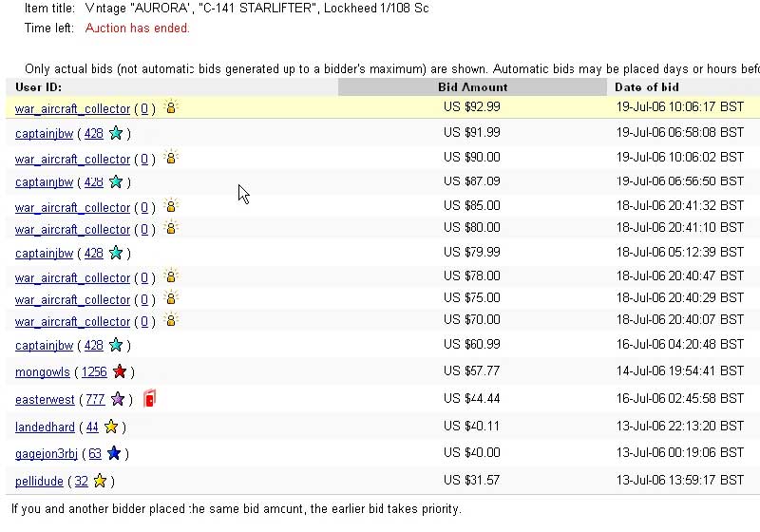This screenshot has height=532, width=760.
Task: Click the yellow star beside pellidude
Action: point(100,481)
